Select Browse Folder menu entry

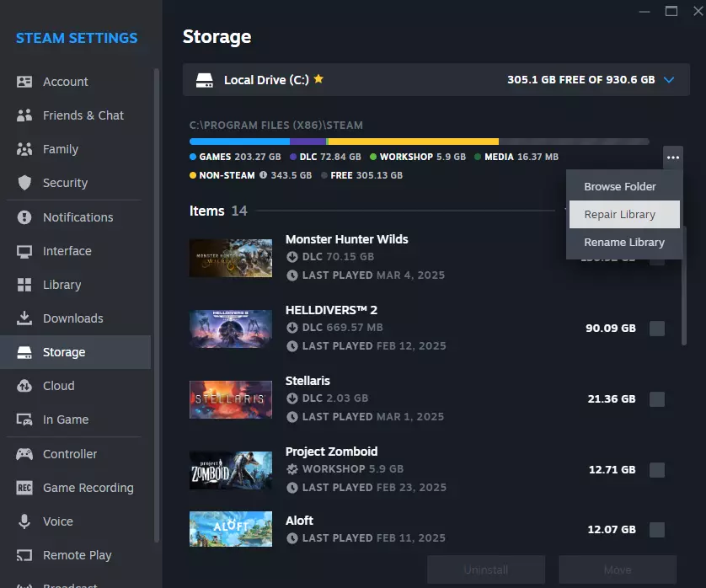click(x=620, y=187)
